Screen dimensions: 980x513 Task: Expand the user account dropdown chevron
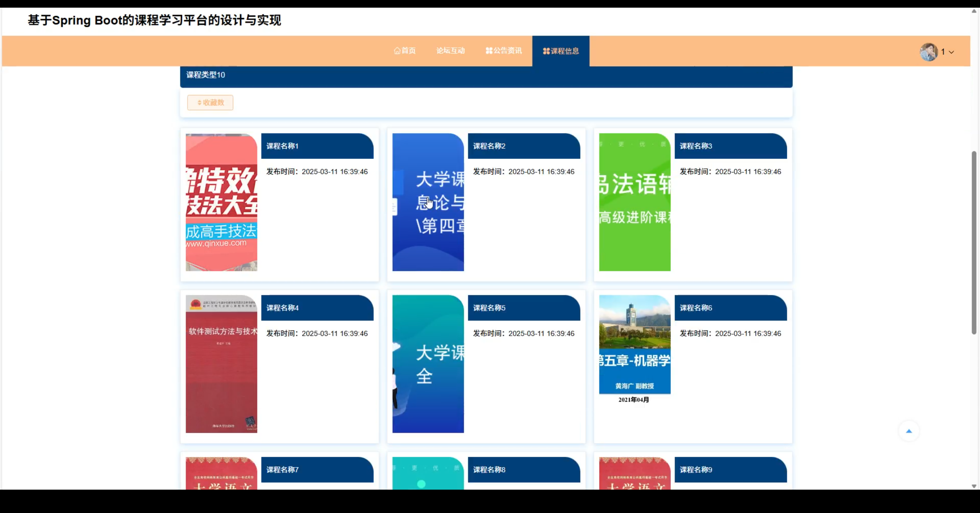(951, 52)
